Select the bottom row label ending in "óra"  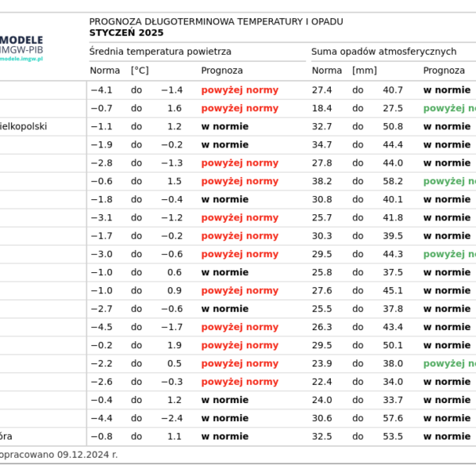pos(6,436)
